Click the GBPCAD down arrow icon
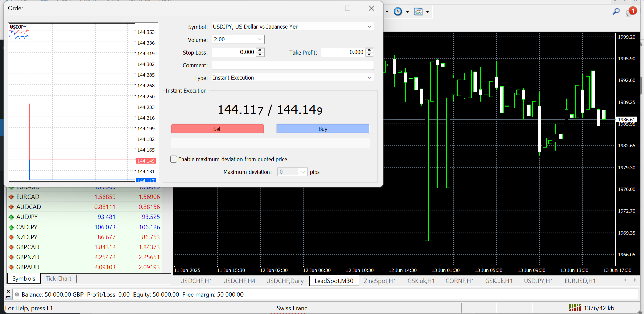This screenshot has width=644, height=314. [11, 247]
